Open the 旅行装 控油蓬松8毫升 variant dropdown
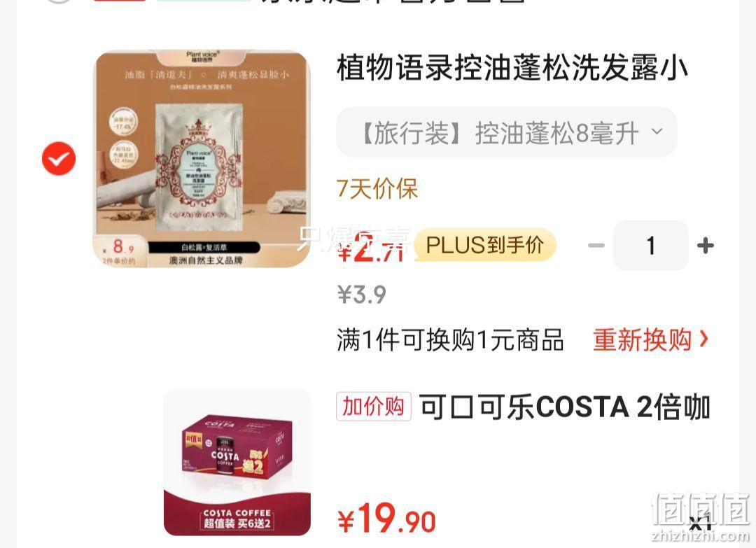 point(507,132)
